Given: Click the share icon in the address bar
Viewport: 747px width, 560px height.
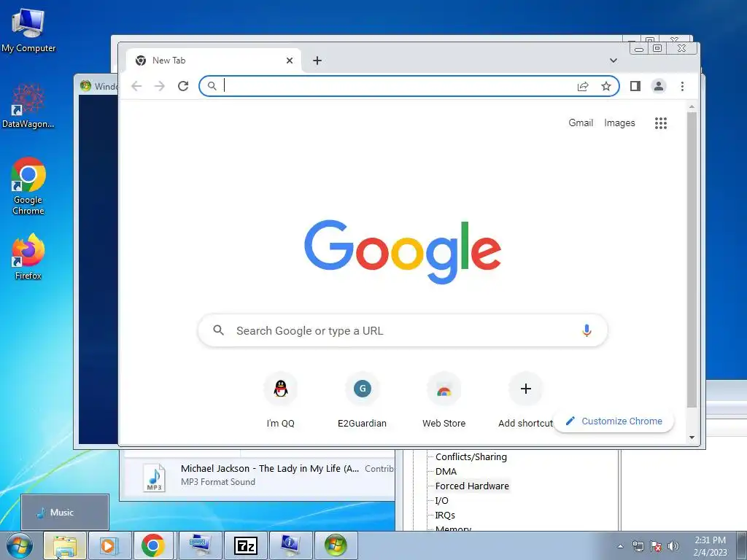Looking at the screenshot, I should (x=583, y=86).
